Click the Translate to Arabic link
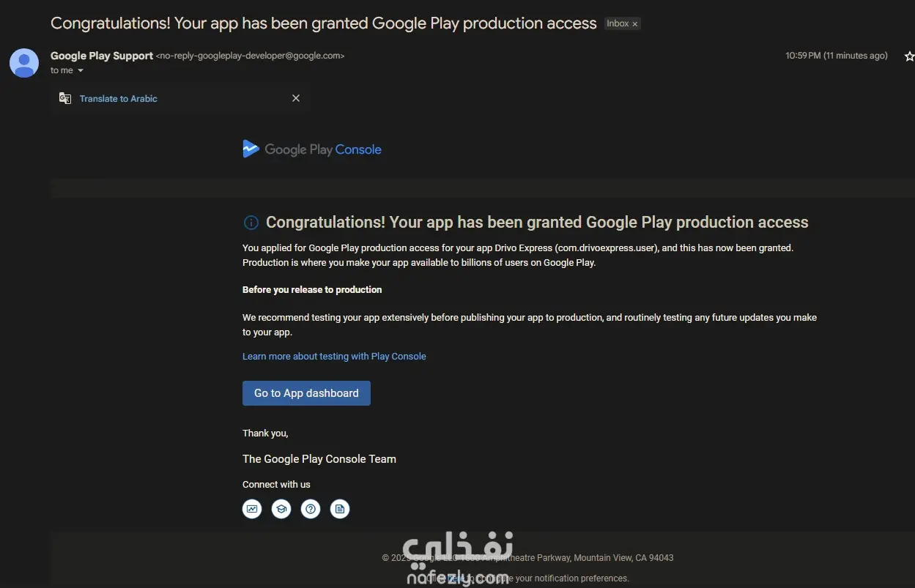This screenshot has width=915, height=588. [x=119, y=99]
